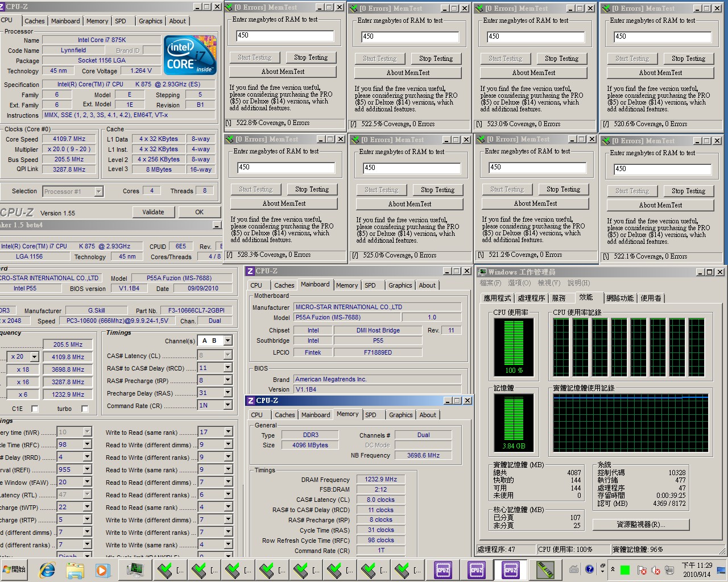Open the tREFI 955 dropdown
Viewport: 728px width, 582px height.
click(87, 469)
